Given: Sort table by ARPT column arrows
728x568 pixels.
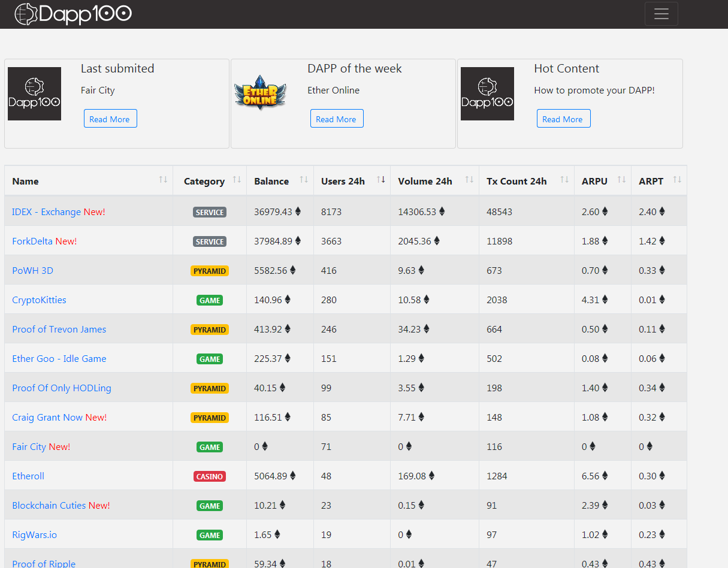Looking at the screenshot, I should [677, 180].
